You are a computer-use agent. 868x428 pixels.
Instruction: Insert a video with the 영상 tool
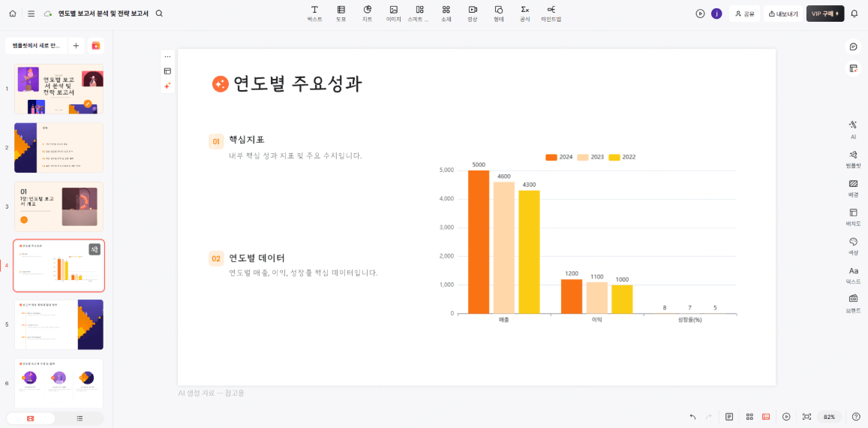(x=472, y=14)
